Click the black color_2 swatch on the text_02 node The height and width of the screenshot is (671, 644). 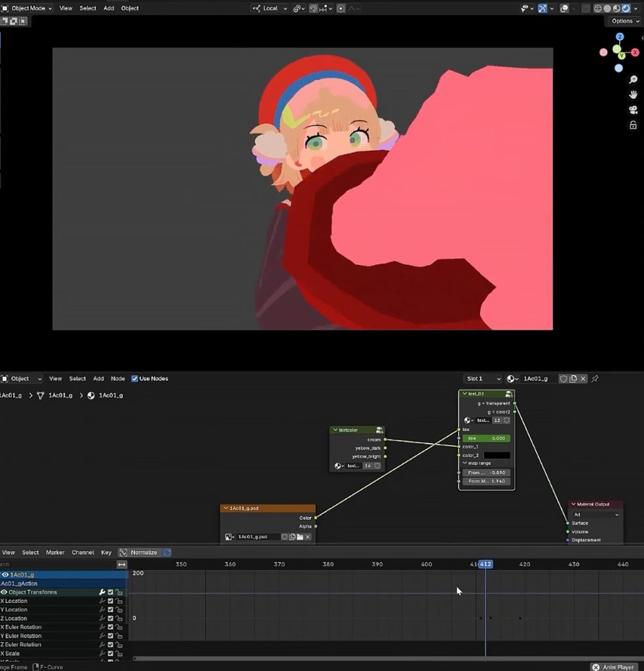[x=497, y=455]
